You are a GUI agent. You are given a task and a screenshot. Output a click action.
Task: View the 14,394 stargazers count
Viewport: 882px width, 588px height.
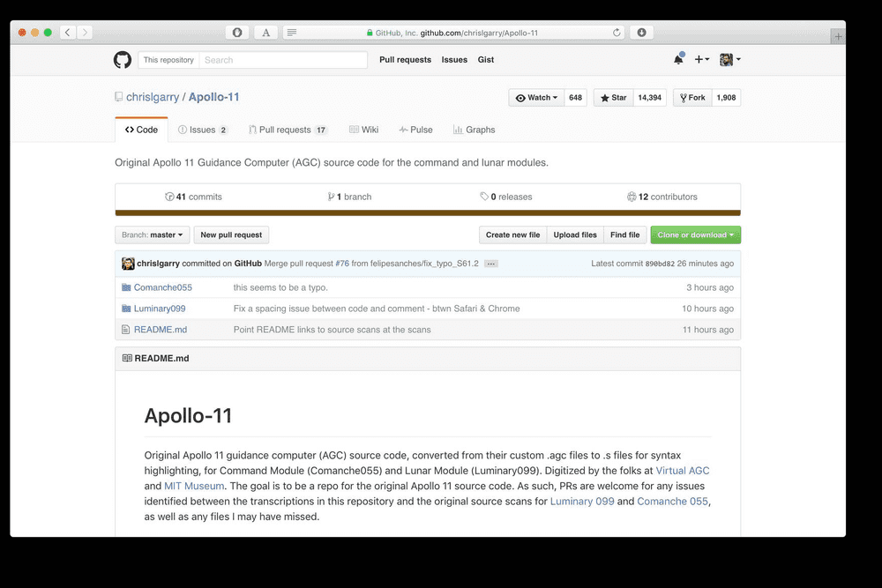650,97
